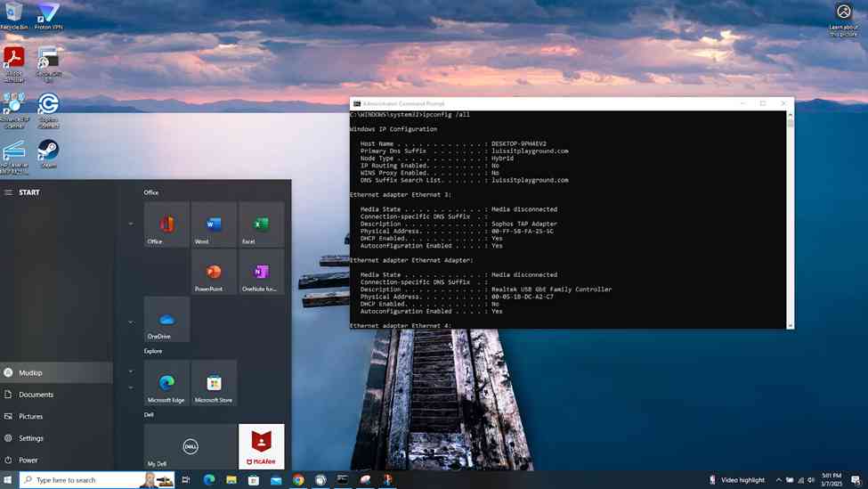Open the notification center icon
This screenshot has width=868, height=489.
856,479
